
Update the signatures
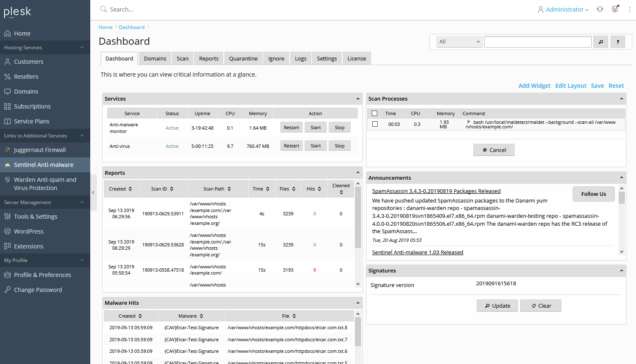497,306
